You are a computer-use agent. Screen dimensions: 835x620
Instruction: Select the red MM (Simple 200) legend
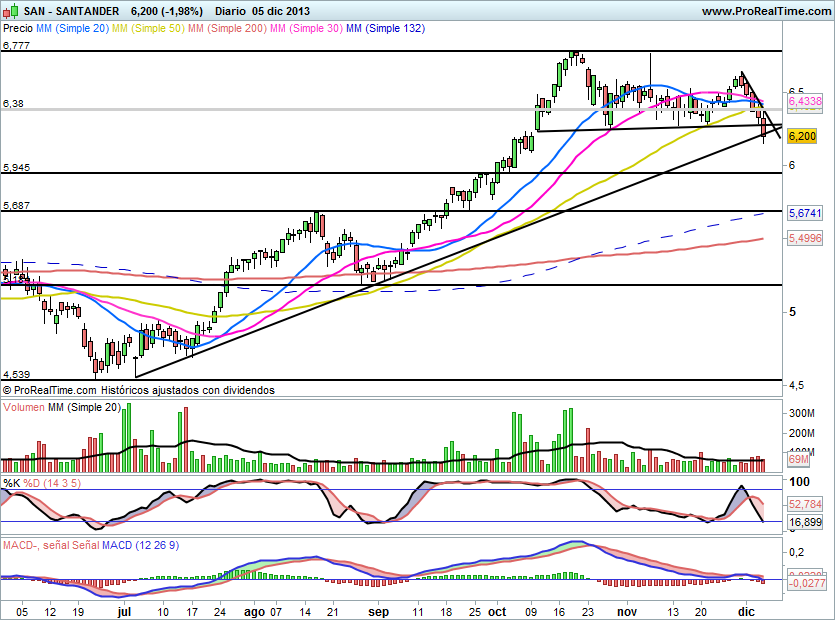point(227,28)
